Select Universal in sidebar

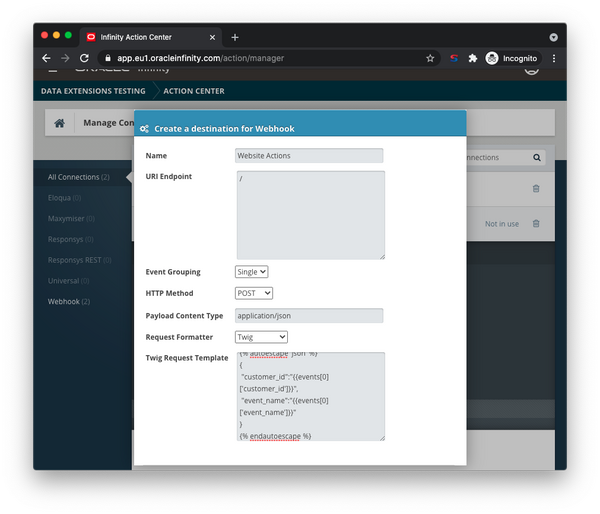68,281
